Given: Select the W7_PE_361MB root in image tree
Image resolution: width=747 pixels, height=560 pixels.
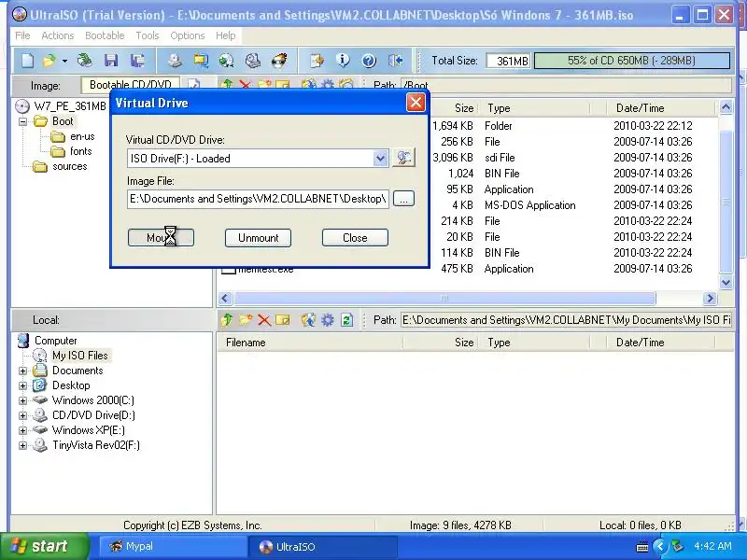Looking at the screenshot, I should [69, 106].
